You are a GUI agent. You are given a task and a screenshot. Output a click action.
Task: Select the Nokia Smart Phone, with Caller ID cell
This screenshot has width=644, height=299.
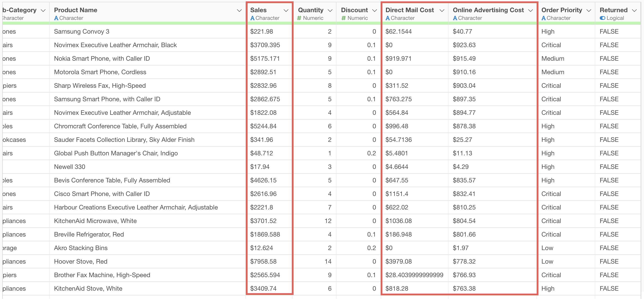pyautogui.click(x=147, y=58)
